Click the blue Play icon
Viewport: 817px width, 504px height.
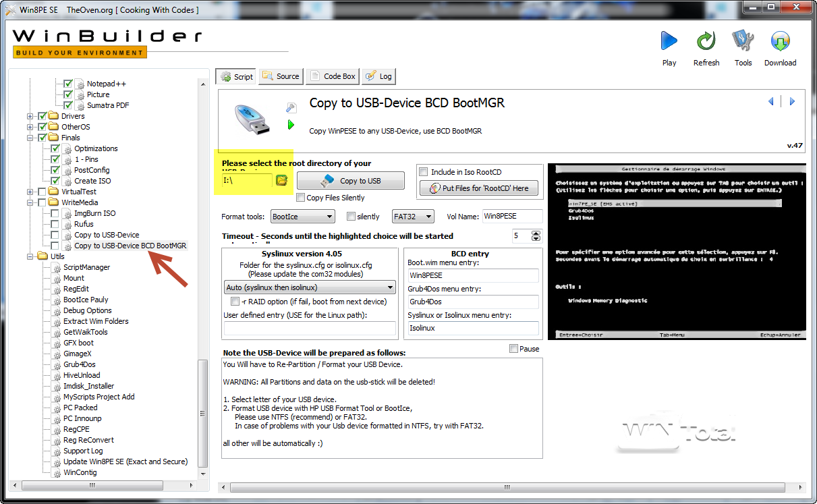tap(669, 41)
